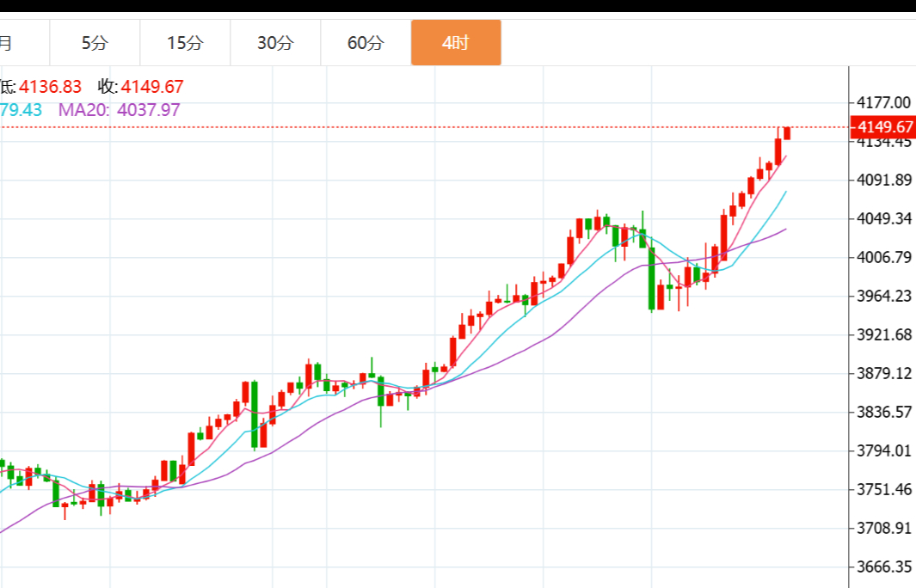Choose the 60分 timeframe tab
The height and width of the screenshot is (588, 916).
pyautogui.click(x=366, y=43)
